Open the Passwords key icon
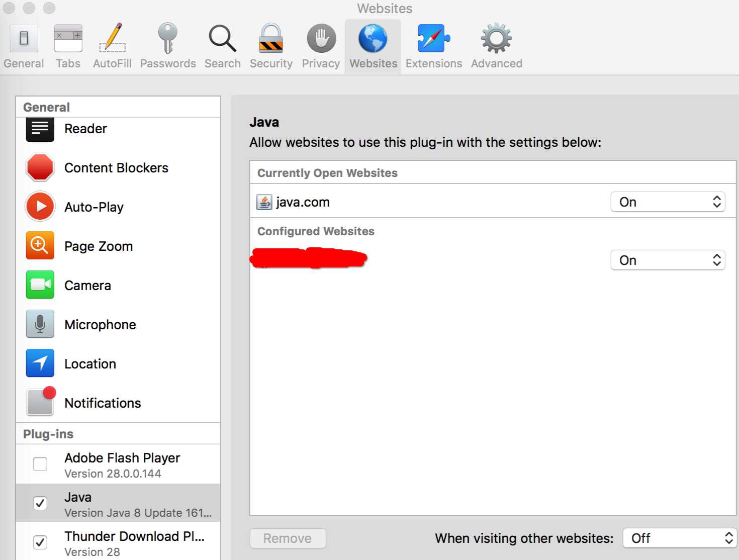 (x=168, y=38)
